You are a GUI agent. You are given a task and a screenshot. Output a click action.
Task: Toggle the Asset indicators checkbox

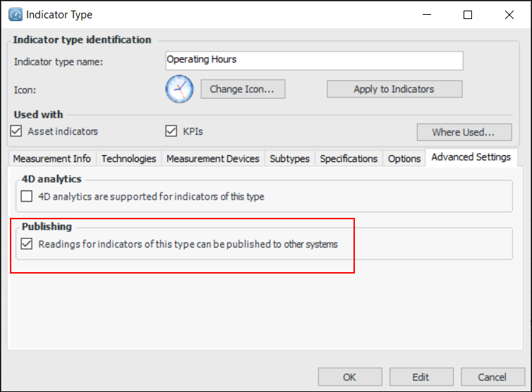(17, 131)
